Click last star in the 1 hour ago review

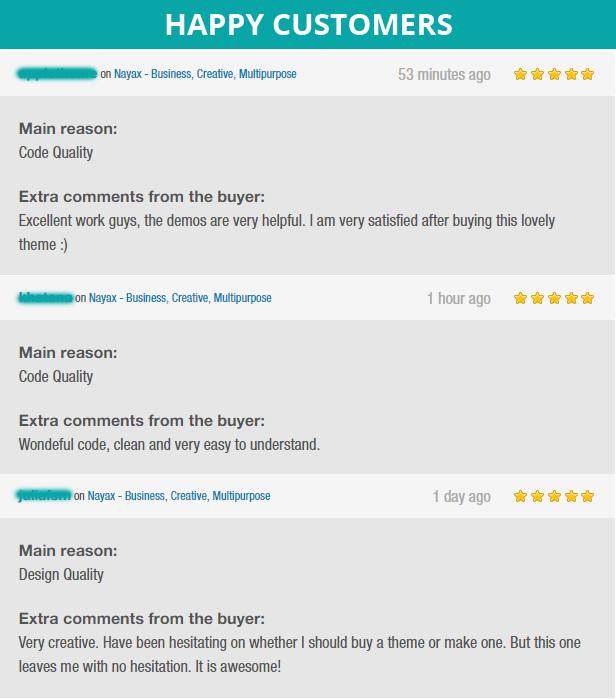[588, 298]
